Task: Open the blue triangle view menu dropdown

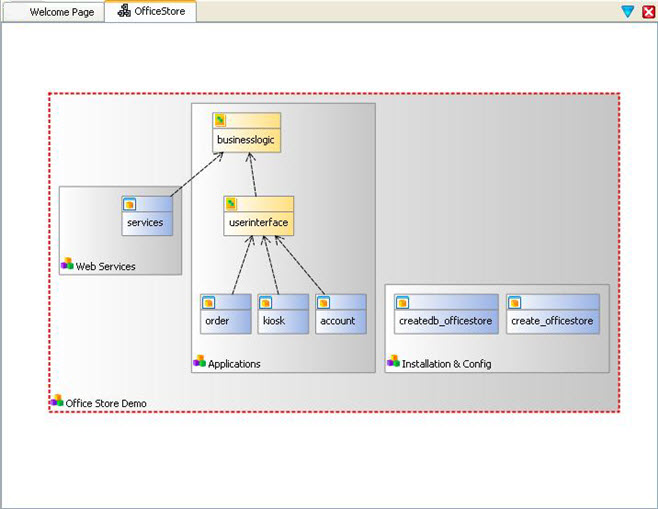Action: pyautogui.click(x=627, y=12)
